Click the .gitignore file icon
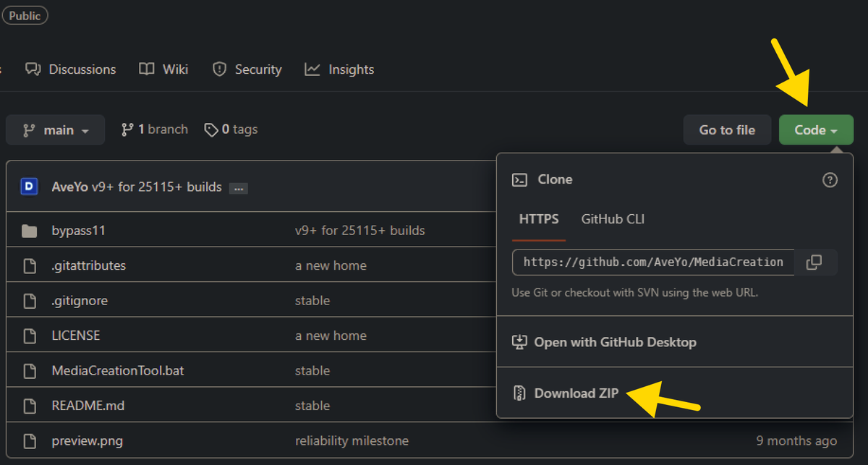Viewport: 868px width, 465px height. (30, 301)
